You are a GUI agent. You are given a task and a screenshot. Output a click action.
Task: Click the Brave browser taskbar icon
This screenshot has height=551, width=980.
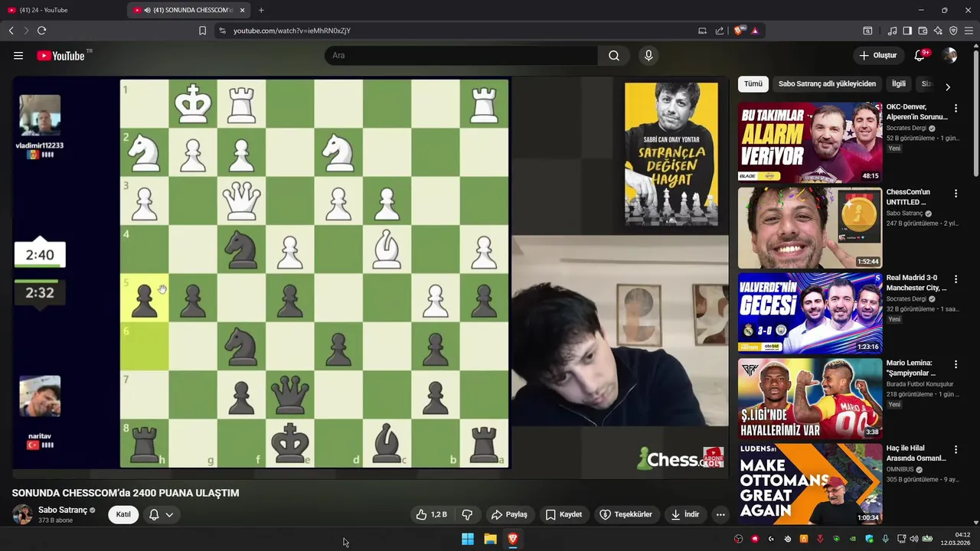(x=513, y=539)
